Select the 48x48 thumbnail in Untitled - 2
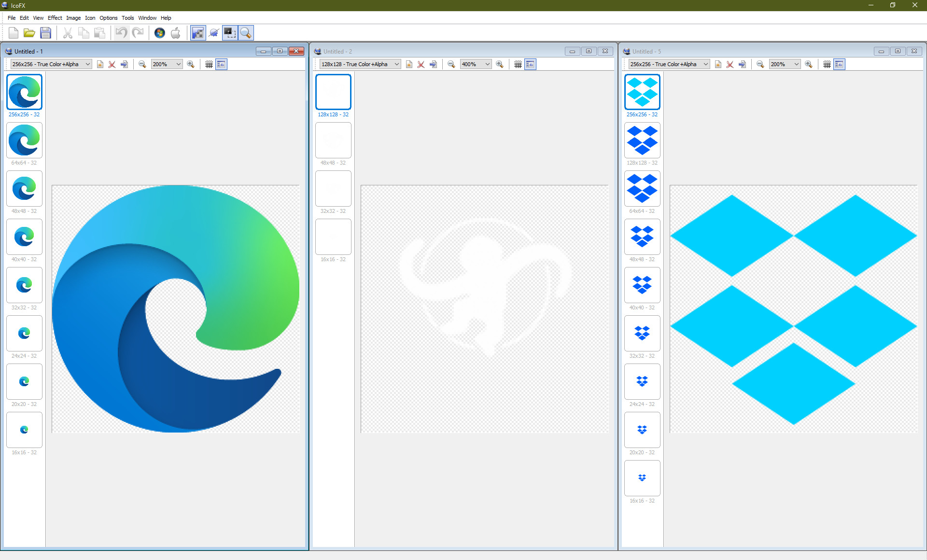Viewport: 927px width, 560px height. tap(333, 140)
